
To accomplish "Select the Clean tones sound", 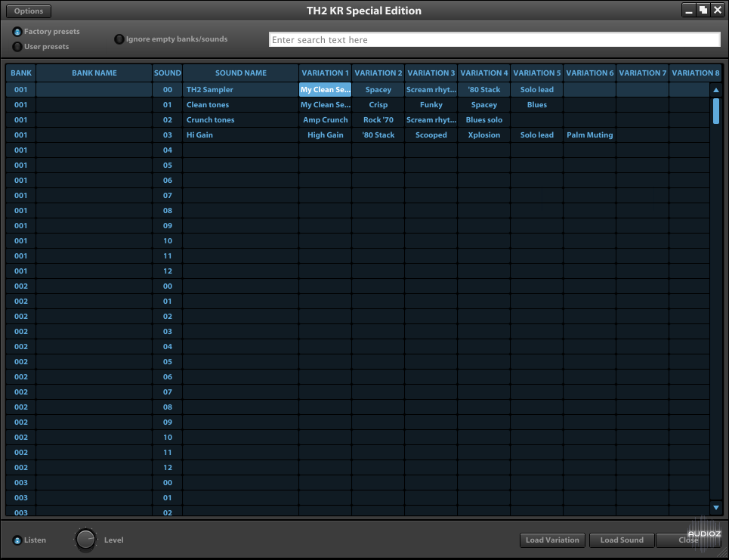I will pos(241,104).
